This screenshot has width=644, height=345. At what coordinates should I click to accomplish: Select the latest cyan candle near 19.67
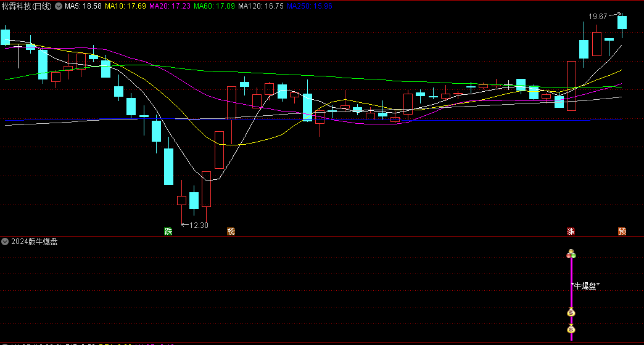click(622, 23)
